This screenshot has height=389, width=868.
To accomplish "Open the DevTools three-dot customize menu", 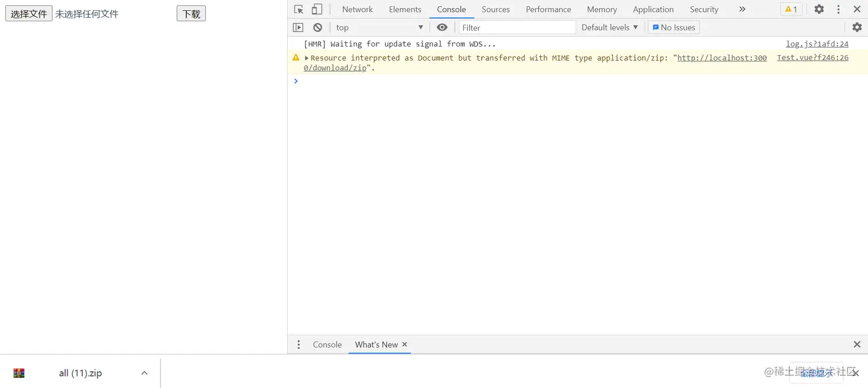I will (x=838, y=9).
